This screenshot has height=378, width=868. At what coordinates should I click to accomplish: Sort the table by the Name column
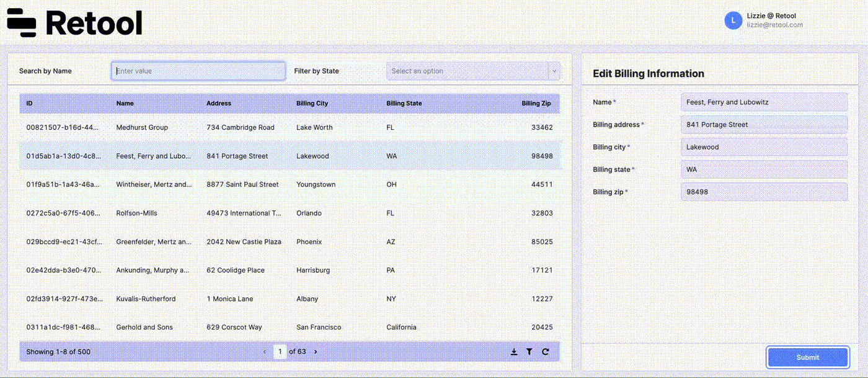(125, 103)
